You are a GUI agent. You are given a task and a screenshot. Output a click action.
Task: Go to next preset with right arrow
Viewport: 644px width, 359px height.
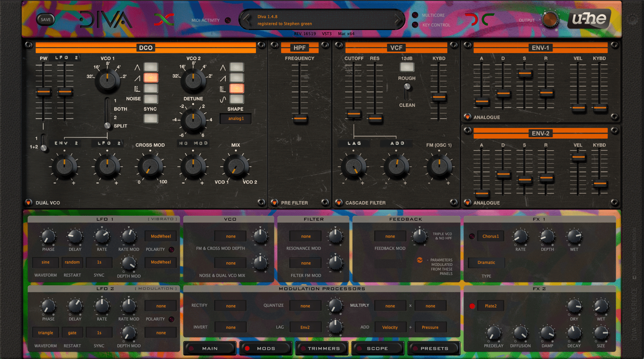tap(398, 19)
